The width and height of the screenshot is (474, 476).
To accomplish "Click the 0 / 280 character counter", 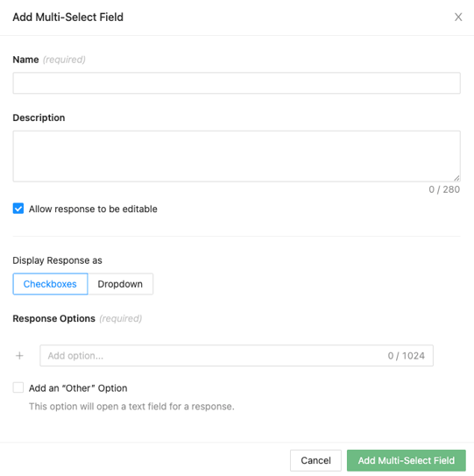I will 444,189.
